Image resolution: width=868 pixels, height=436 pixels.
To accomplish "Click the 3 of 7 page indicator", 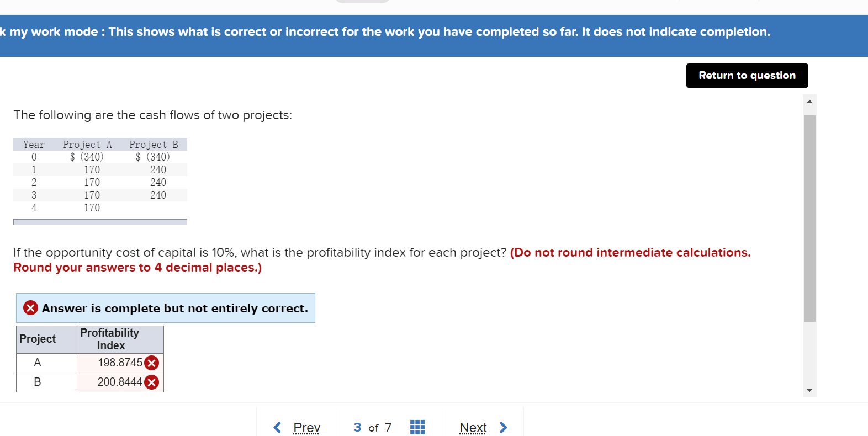I will [372, 427].
